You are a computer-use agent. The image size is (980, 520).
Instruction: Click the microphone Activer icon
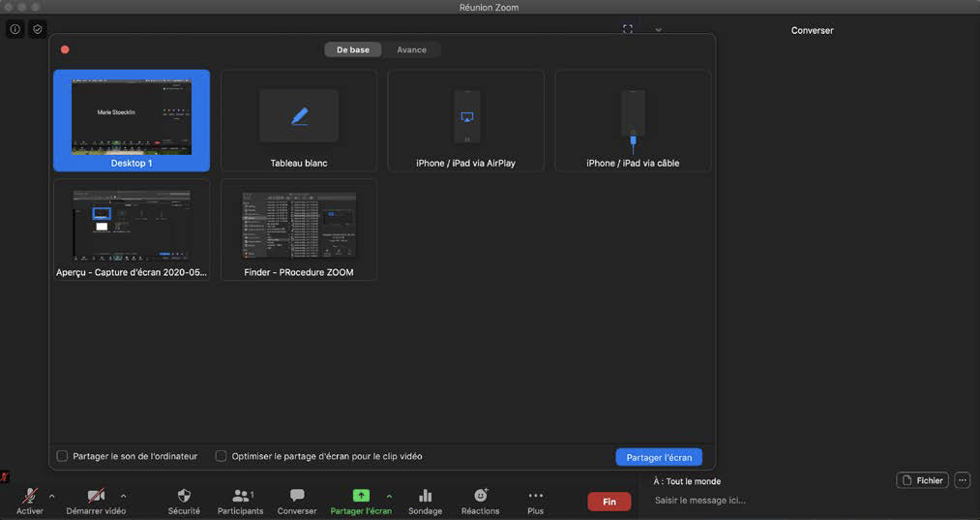point(30,496)
